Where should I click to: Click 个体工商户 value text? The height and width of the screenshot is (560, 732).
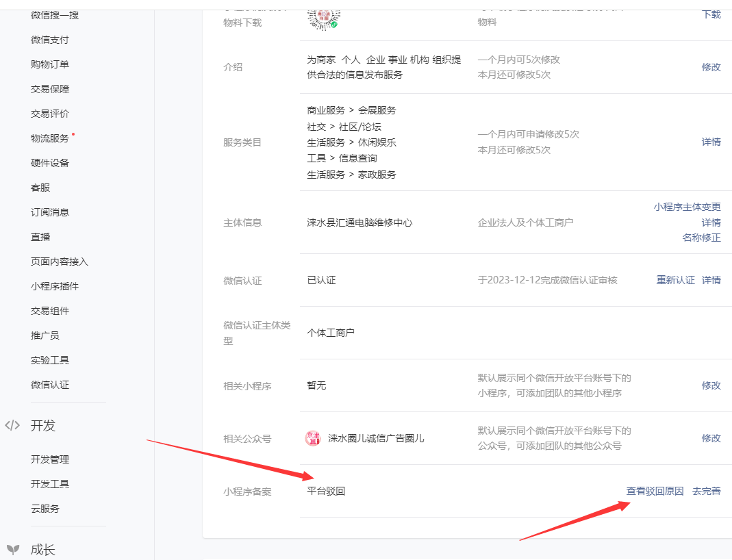(x=331, y=333)
